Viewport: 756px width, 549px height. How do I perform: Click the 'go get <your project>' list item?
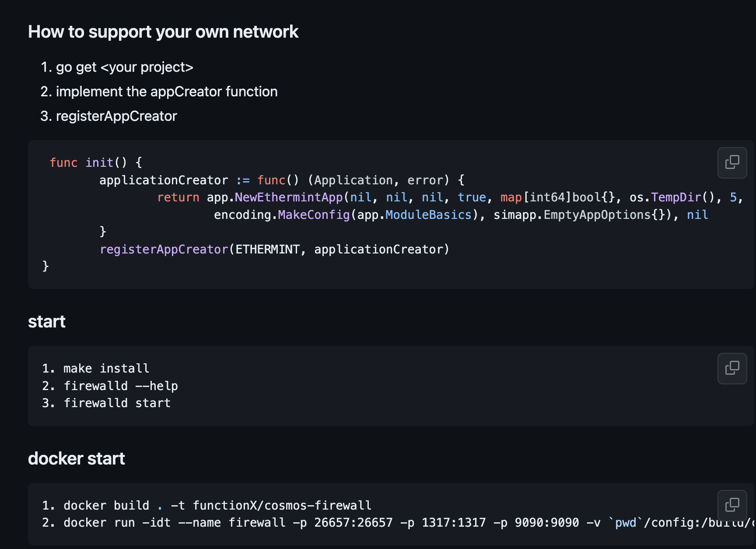point(125,67)
